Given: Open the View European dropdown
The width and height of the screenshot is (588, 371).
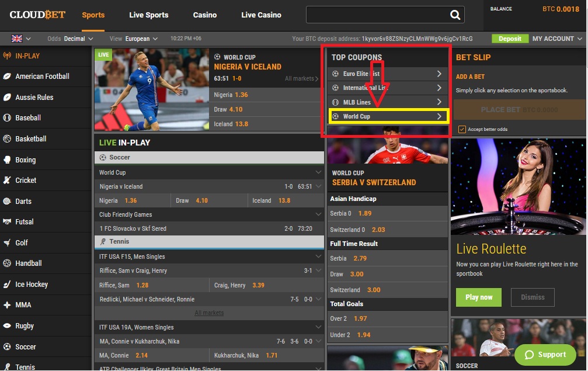Looking at the screenshot, I should pos(134,39).
